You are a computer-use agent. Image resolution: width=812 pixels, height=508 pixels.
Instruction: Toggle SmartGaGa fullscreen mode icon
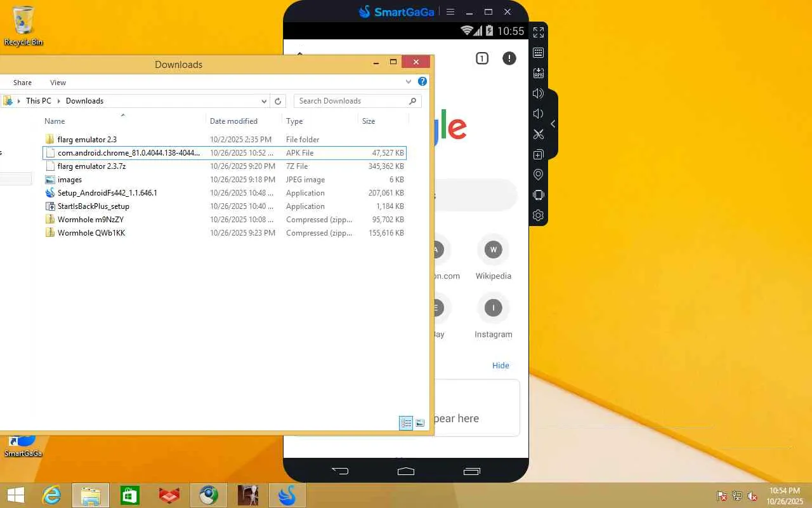click(538, 32)
